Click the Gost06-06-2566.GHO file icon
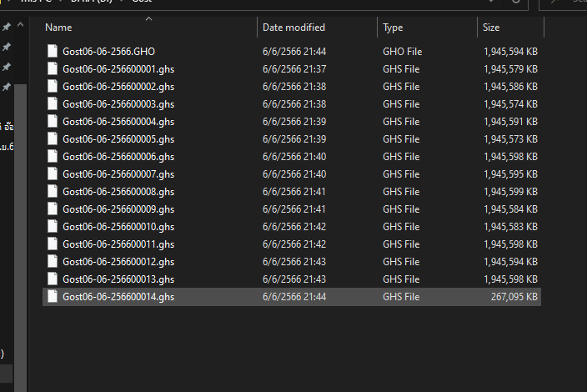The image size is (587, 392). (53, 52)
